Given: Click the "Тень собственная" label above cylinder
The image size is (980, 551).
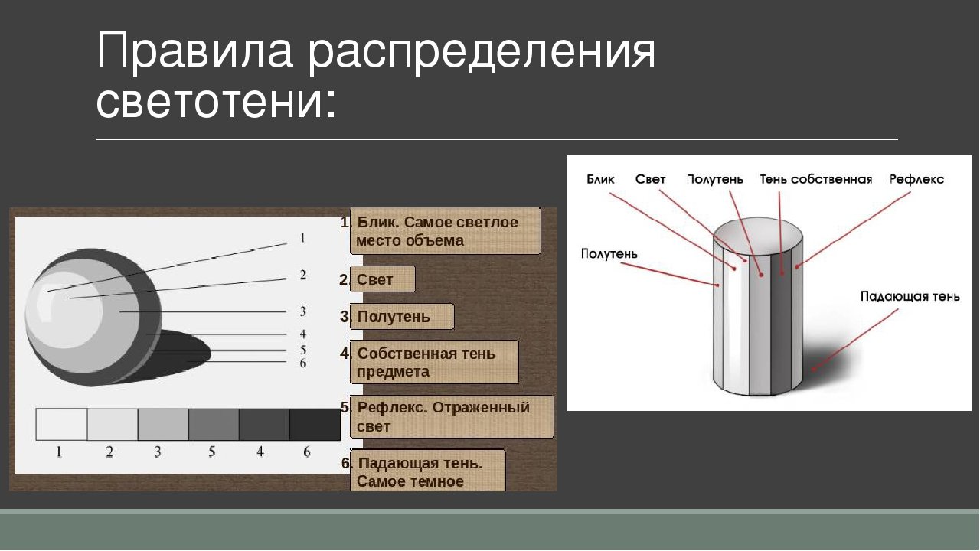Looking at the screenshot, I should [815, 179].
